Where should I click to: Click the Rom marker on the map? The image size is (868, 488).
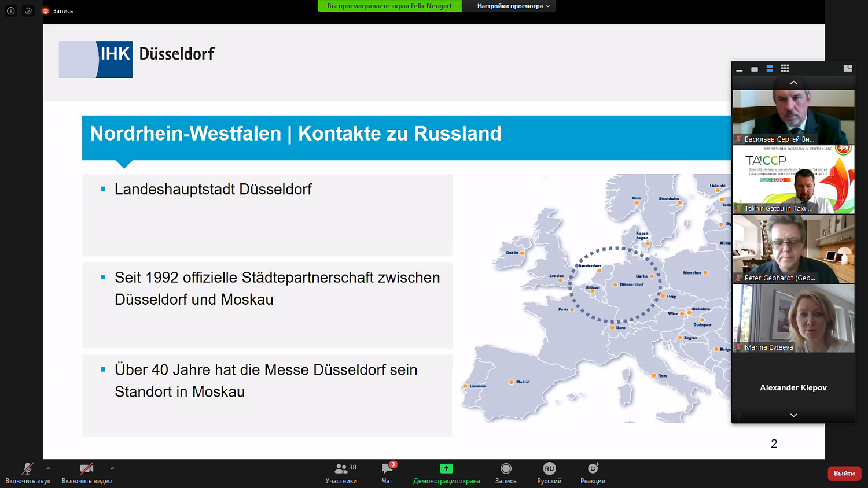[654, 376]
